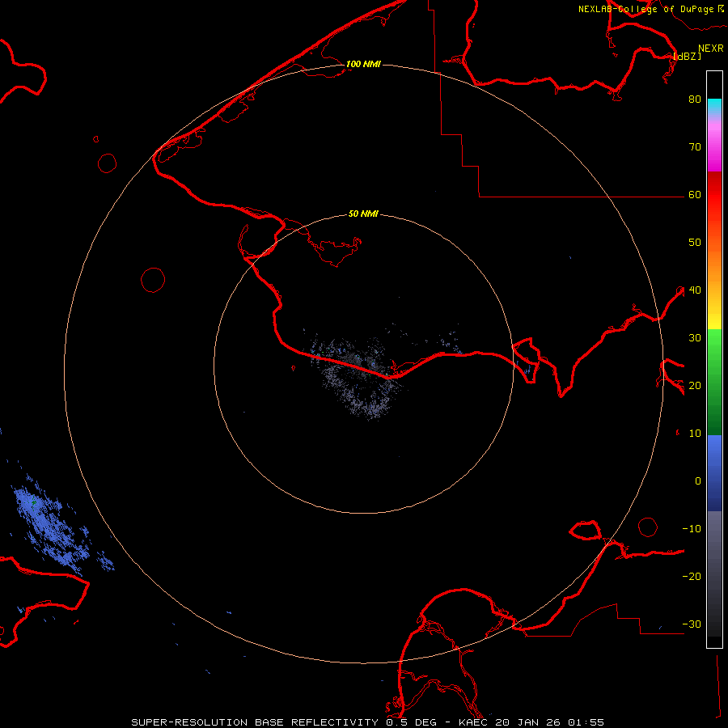Click the 40 value on the color scale
Screen dimensions: 728x728
click(695, 290)
